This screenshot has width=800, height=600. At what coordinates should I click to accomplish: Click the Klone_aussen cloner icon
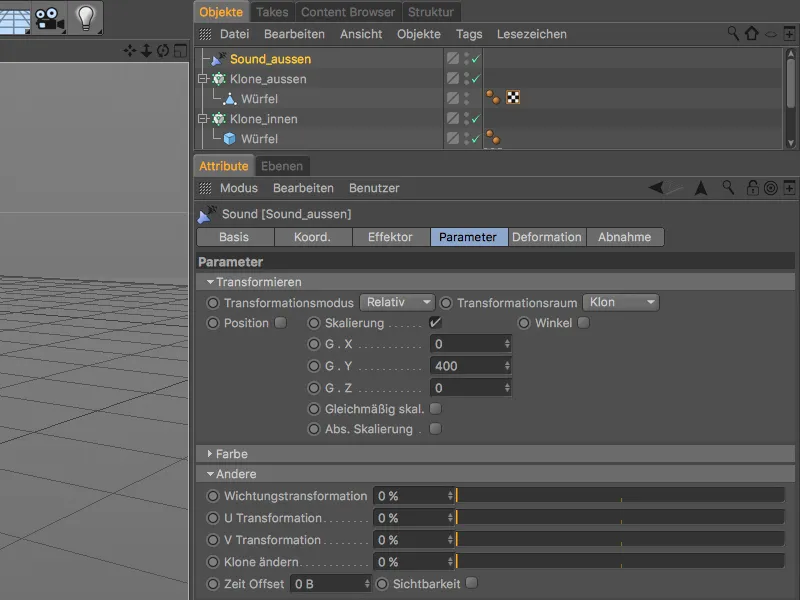coord(219,79)
